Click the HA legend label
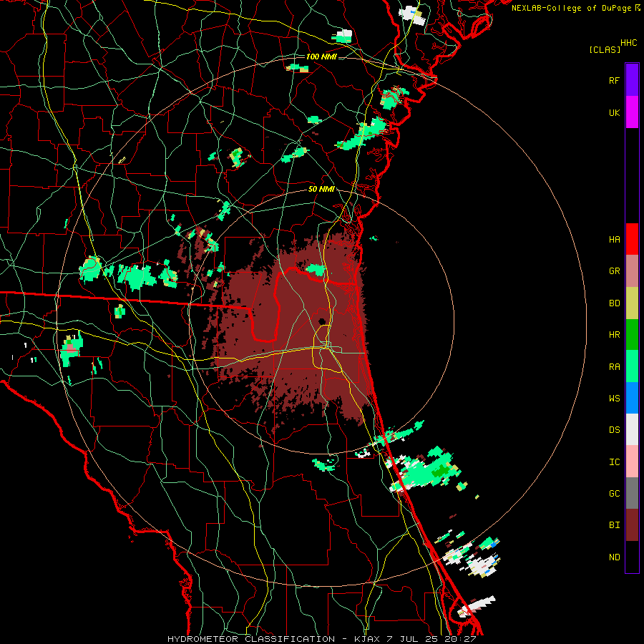The width and height of the screenshot is (644, 644). [x=614, y=239]
